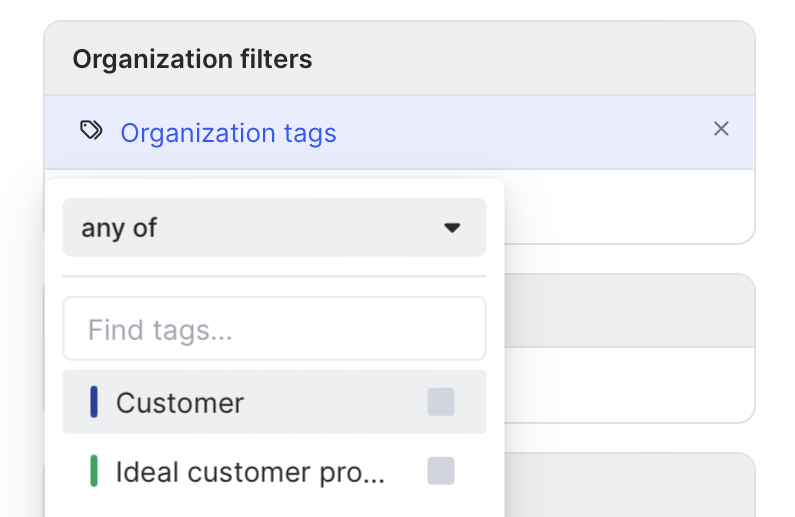Click the green color bar by Ideal customer

point(94,470)
